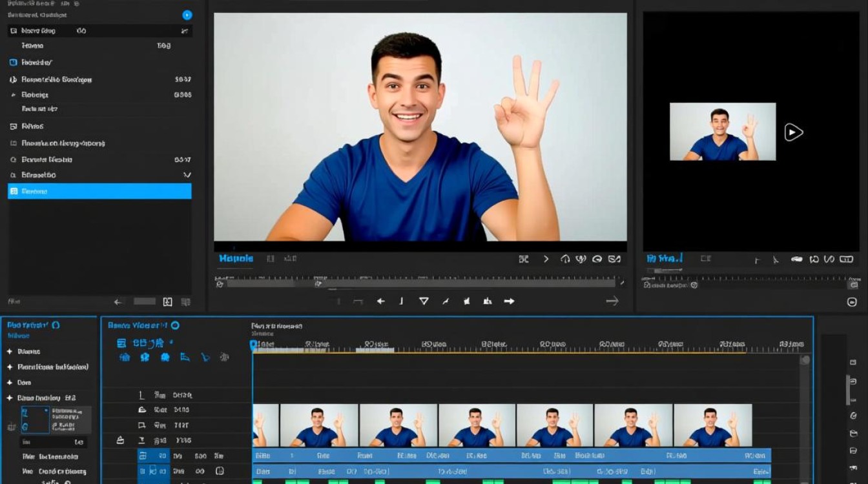Expand the third plus item in bottom-left effects panel
The height and width of the screenshot is (484, 868).
[10, 383]
